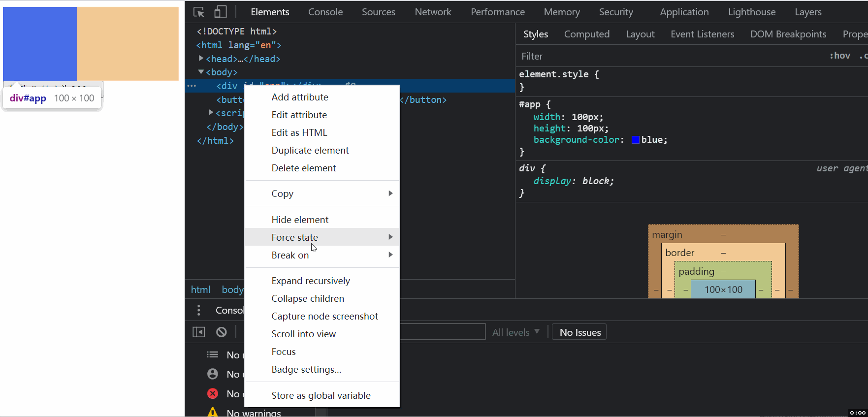Open the Force state submenu

322,237
